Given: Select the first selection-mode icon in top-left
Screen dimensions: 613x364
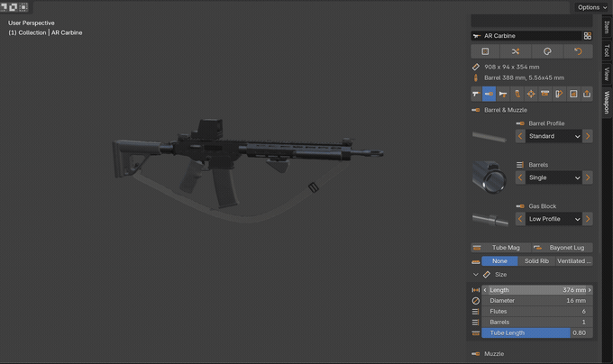Looking at the screenshot, I should click(5, 6).
